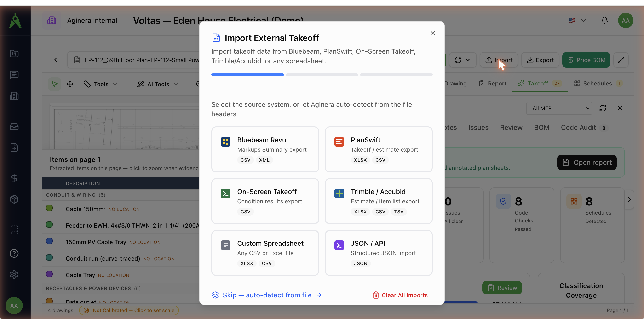Click Clear All Imports link
Viewport: 644px width, 319px height.
click(x=400, y=295)
